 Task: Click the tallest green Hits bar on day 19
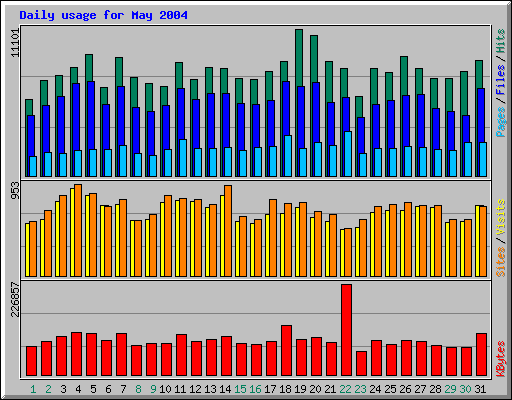[x=299, y=57]
